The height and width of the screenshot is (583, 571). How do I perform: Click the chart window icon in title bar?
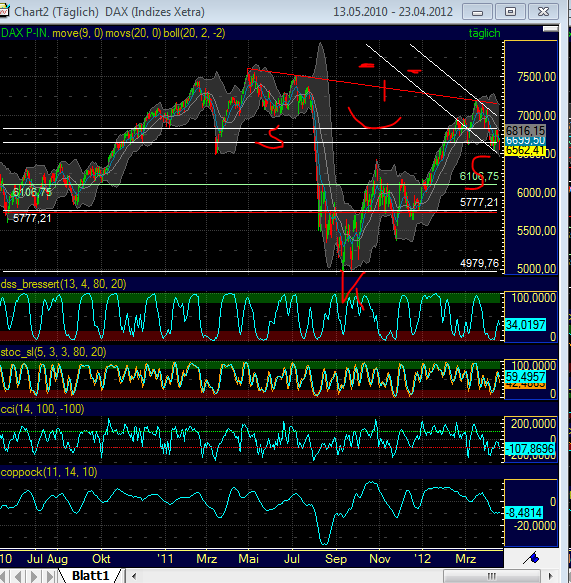click(4, 11)
